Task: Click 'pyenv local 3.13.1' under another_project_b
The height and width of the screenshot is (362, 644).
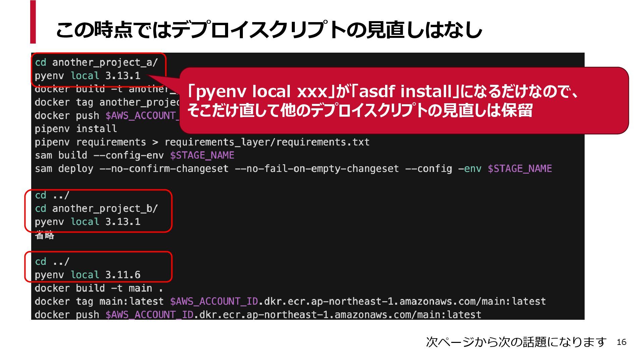Action: [88, 222]
